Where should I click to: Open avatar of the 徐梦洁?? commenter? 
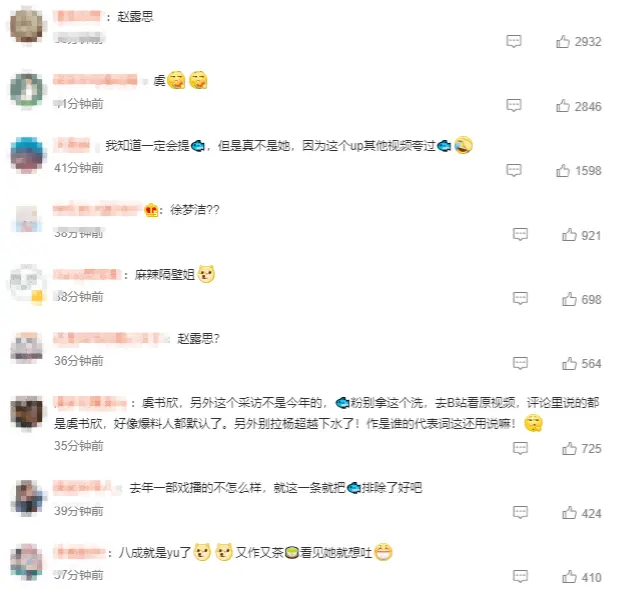click(x=26, y=219)
